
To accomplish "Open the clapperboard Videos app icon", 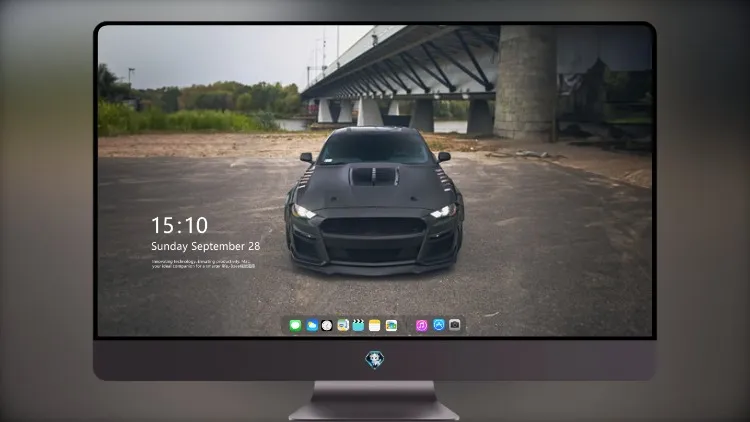I will click(x=358, y=325).
